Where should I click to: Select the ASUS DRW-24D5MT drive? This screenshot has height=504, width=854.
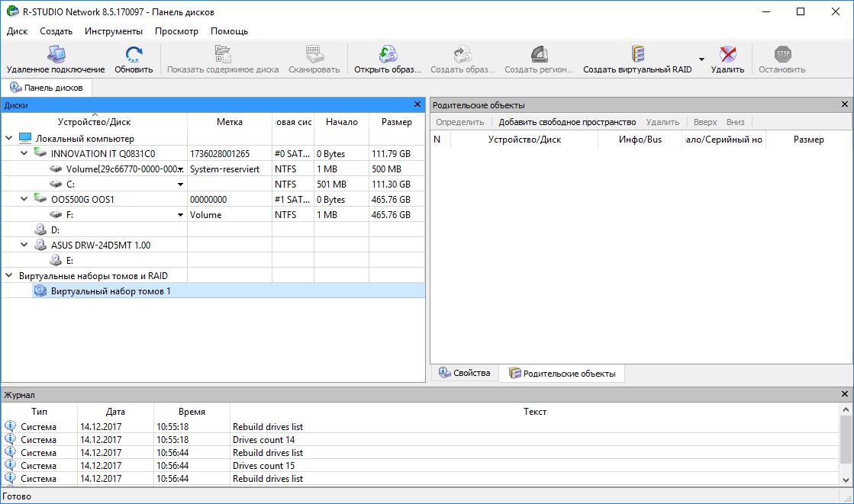100,245
